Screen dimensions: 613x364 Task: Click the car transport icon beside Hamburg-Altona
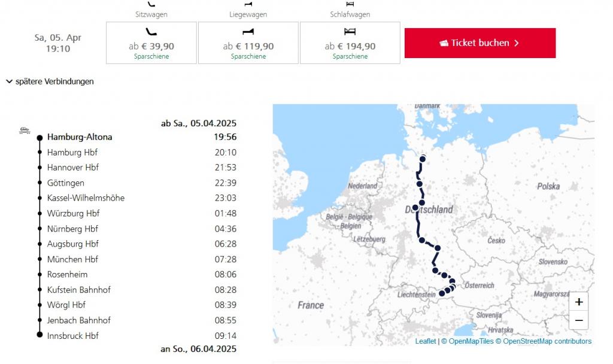25,130
